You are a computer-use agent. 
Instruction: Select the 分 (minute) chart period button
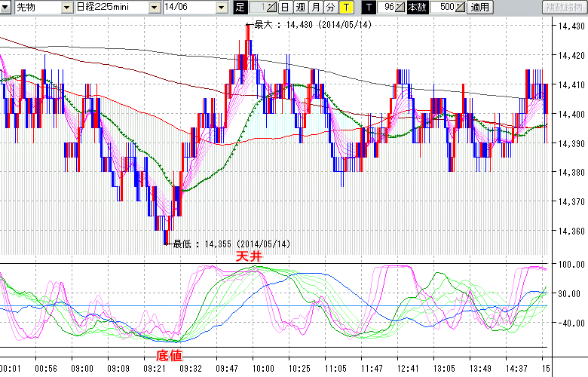329,8
